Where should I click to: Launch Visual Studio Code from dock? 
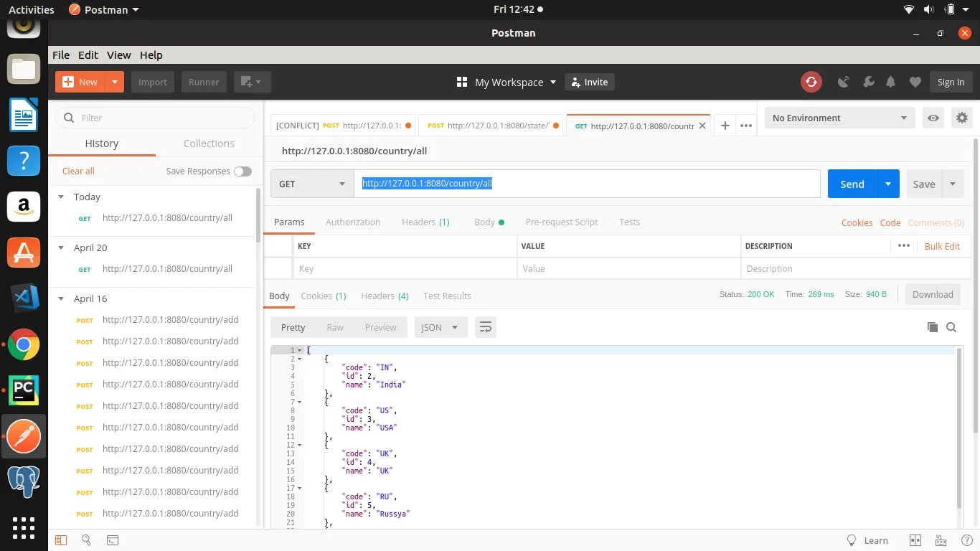(24, 297)
